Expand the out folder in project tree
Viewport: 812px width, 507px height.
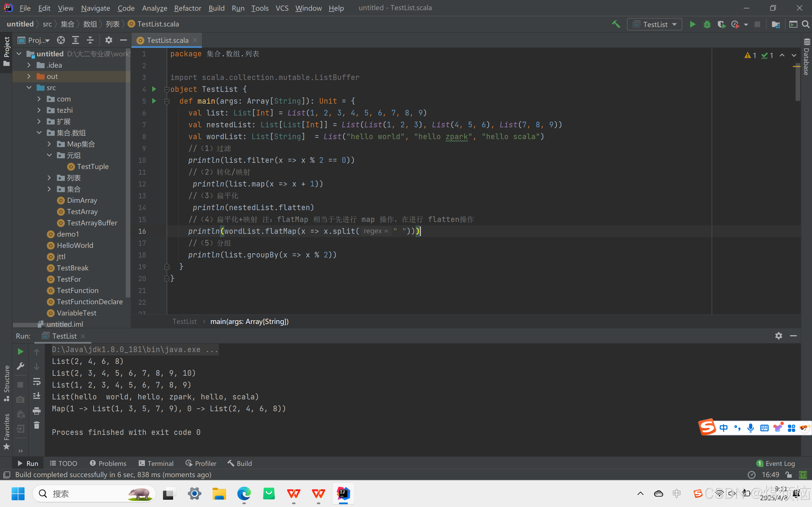[x=29, y=76]
